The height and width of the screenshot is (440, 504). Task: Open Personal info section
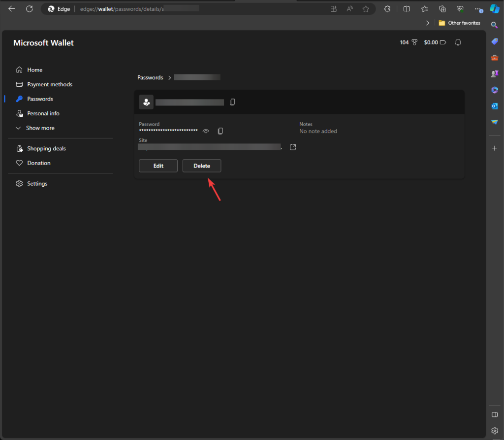coord(37,113)
